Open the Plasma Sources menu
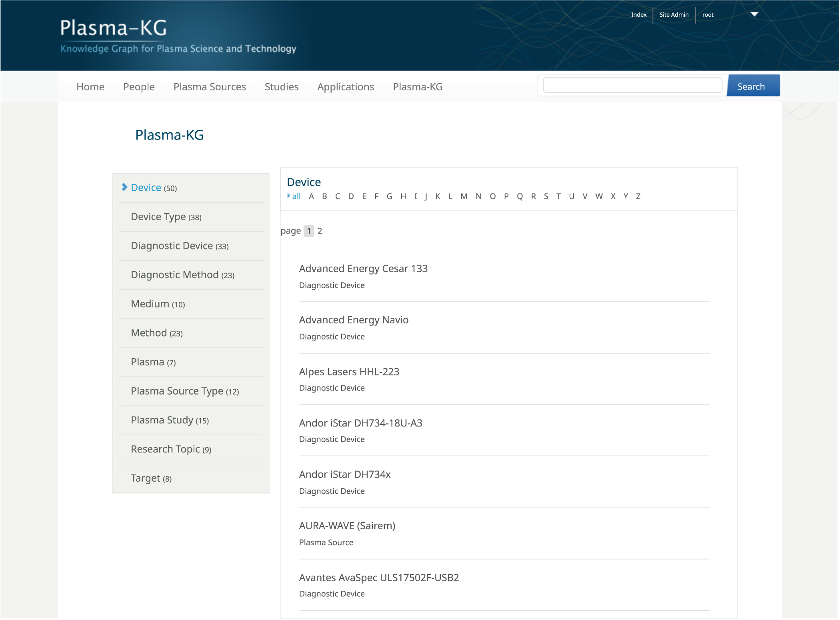Viewport: 840px width, 620px height. click(x=210, y=87)
